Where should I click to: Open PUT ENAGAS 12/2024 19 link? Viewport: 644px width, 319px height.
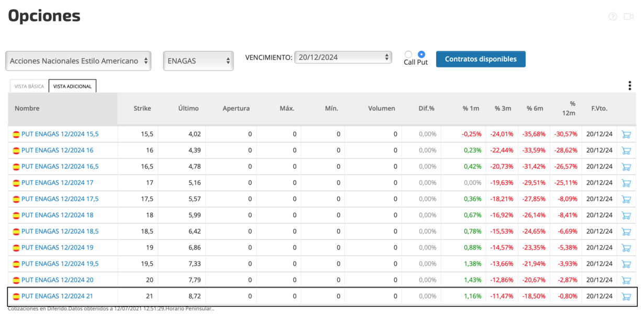point(57,247)
